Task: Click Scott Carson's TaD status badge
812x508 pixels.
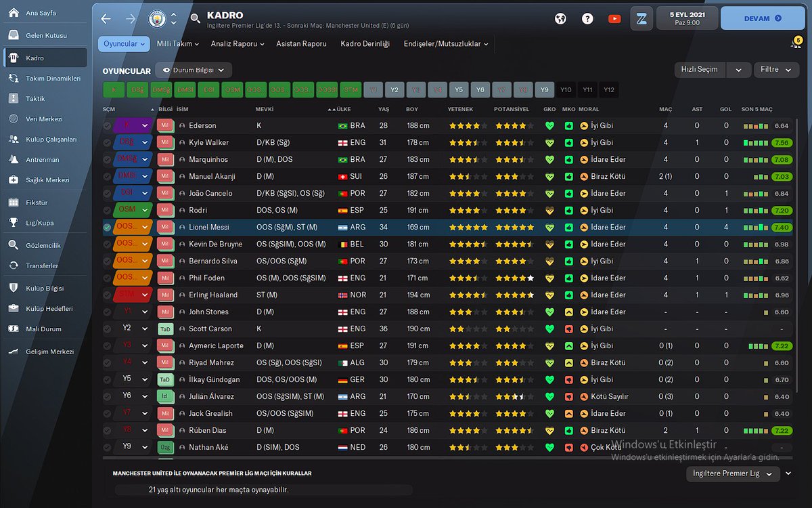Action: [166, 329]
